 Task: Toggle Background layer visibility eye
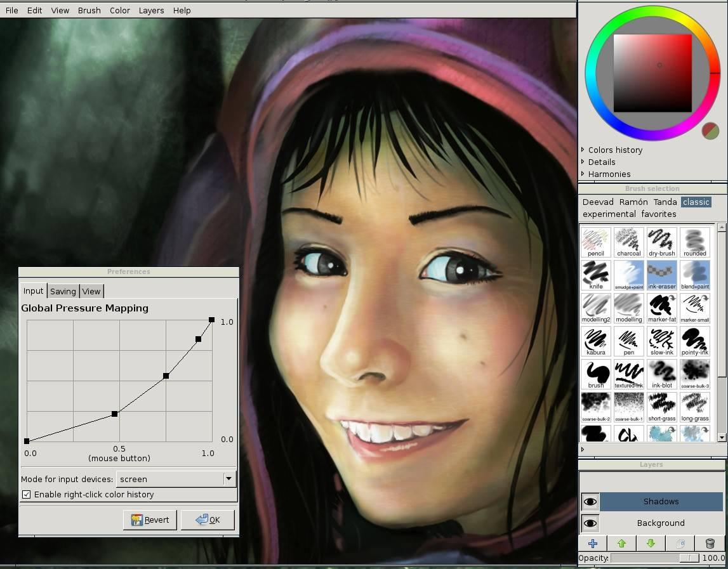coord(590,523)
